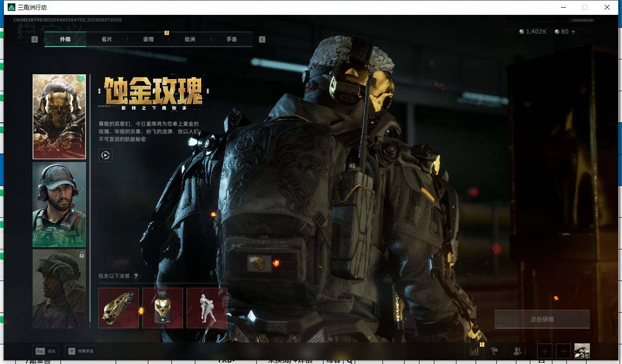Image resolution: width=622 pixels, height=364 pixels.
Task: Close the 三角洲行动 window
Action: (x=607, y=7)
